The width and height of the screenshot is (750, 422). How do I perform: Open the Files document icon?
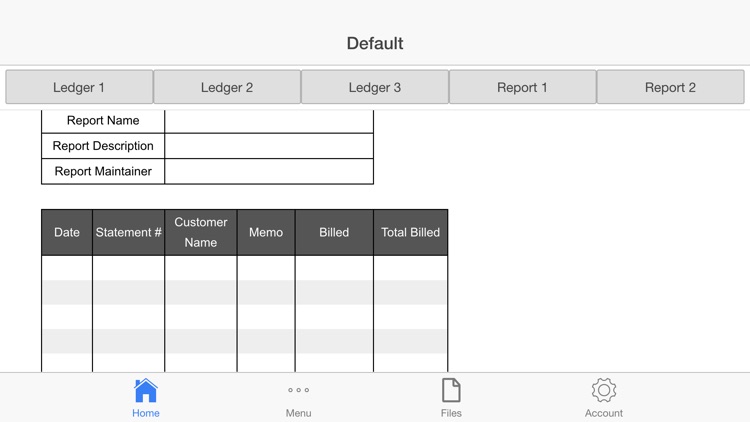click(x=451, y=390)
